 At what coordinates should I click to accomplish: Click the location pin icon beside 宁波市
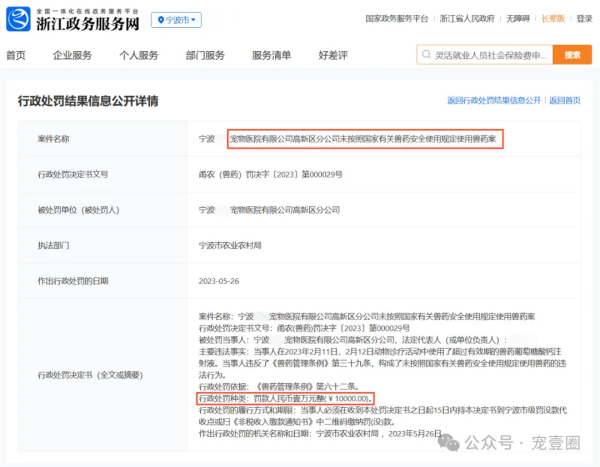161,20
